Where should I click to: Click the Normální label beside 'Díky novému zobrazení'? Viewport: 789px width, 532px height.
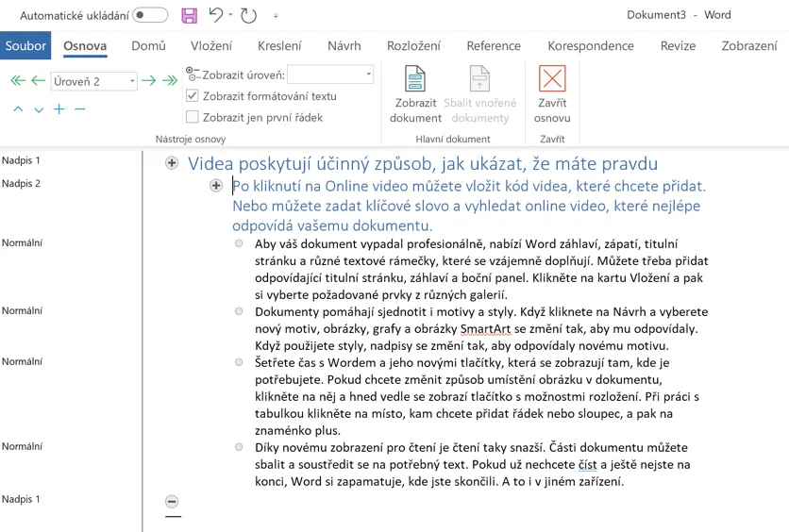pos(22,446)
